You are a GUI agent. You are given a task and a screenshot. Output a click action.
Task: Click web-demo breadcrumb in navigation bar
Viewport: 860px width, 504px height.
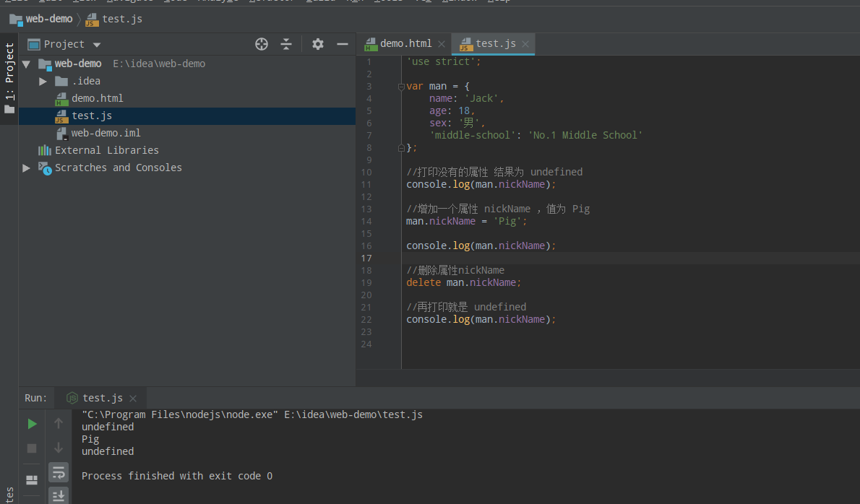41,19
